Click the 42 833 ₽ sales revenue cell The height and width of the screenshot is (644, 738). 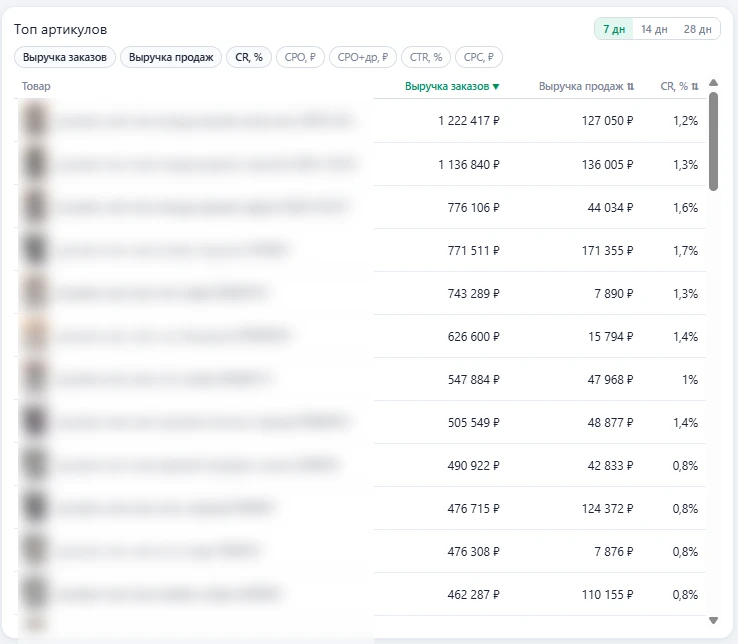610,466
